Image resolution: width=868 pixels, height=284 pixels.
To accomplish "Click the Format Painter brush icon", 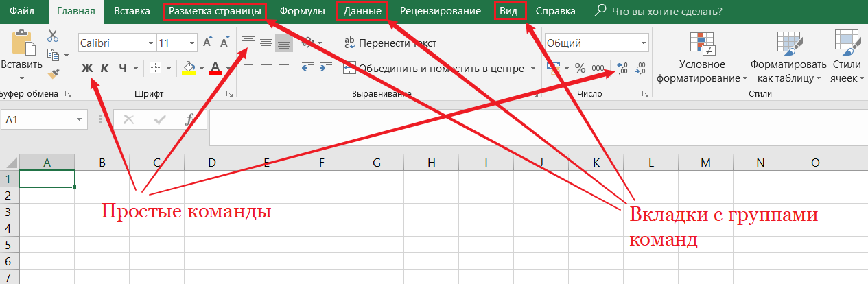I will click(53, 73).
